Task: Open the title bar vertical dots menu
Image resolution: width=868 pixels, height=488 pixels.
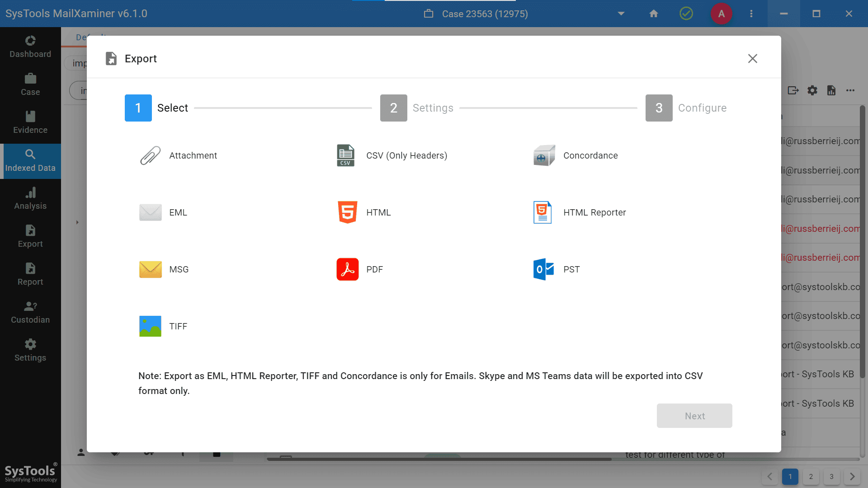Action: pyautogui.click(x=751, y=14)
